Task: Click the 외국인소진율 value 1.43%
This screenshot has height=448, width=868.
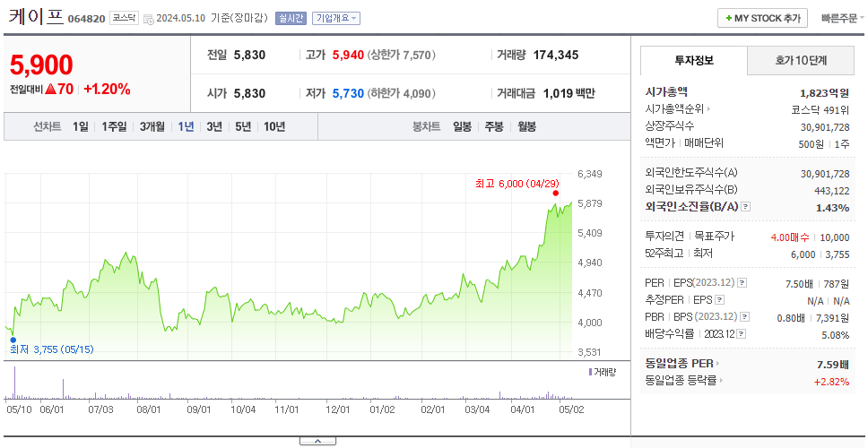Action: (x=832, y=207)
